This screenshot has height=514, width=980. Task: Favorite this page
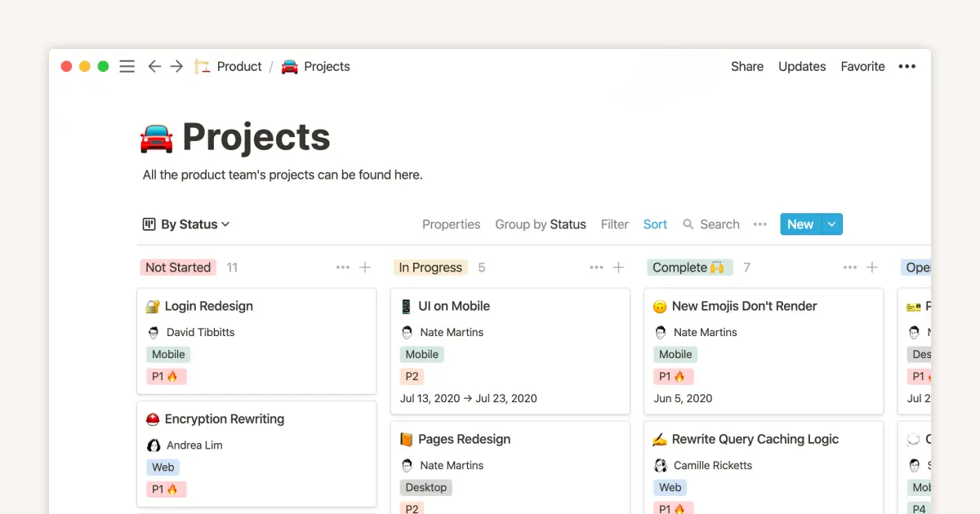click(862, 66)
